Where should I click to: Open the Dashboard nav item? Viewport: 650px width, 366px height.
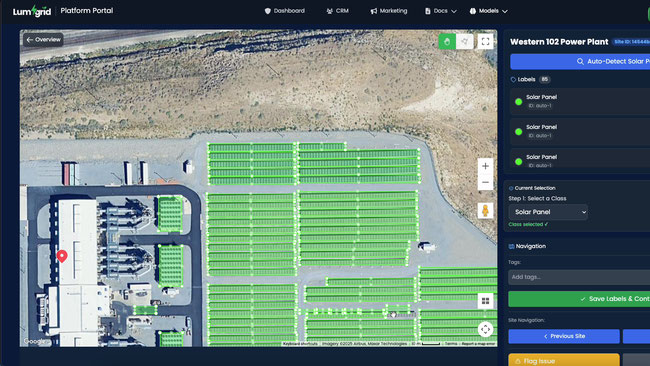pos(285,11)
